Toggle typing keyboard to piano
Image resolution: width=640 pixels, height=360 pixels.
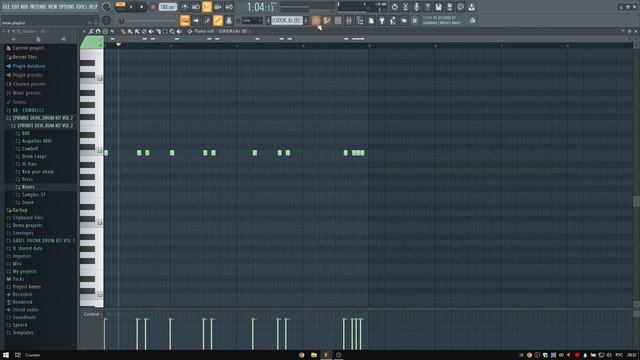[185, 20]
